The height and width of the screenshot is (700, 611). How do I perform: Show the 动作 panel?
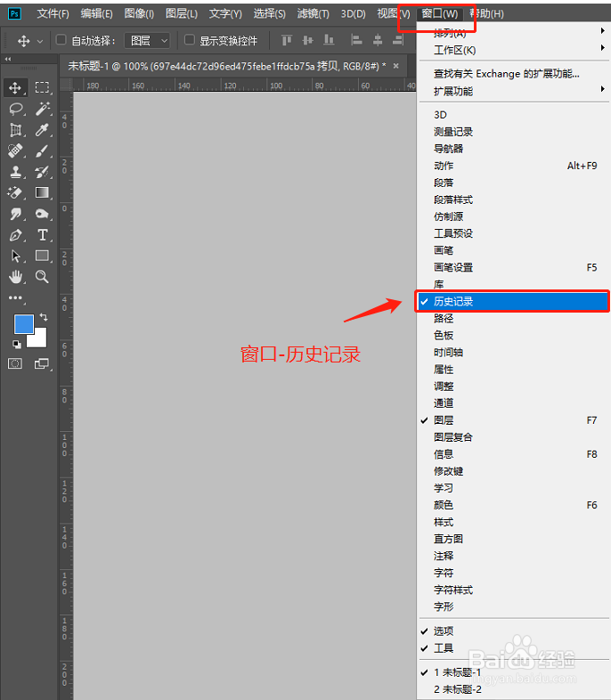(512, 166)
